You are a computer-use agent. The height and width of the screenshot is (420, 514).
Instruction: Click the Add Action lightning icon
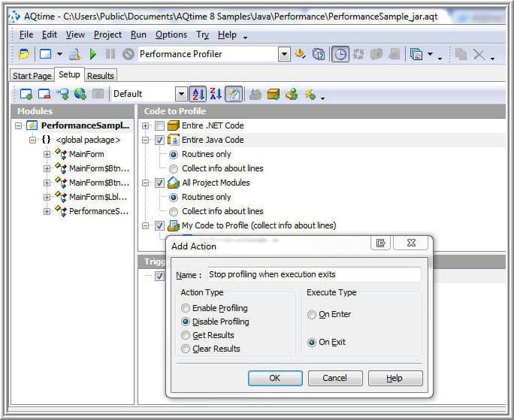tap(310, 94)
